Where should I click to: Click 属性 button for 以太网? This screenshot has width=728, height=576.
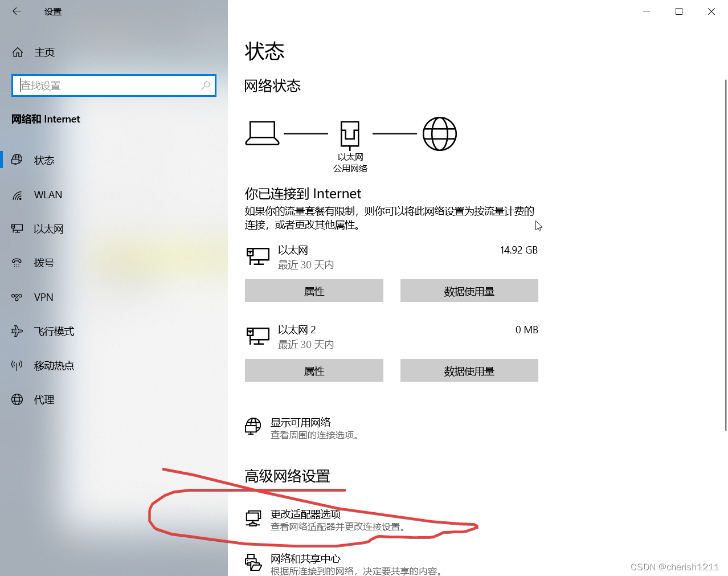(x=314, y=291)
